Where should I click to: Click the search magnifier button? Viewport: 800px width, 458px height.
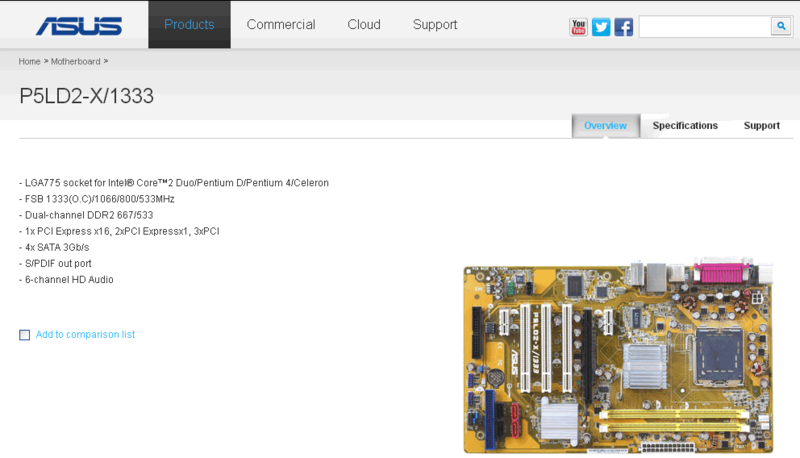tap(780, 26)
